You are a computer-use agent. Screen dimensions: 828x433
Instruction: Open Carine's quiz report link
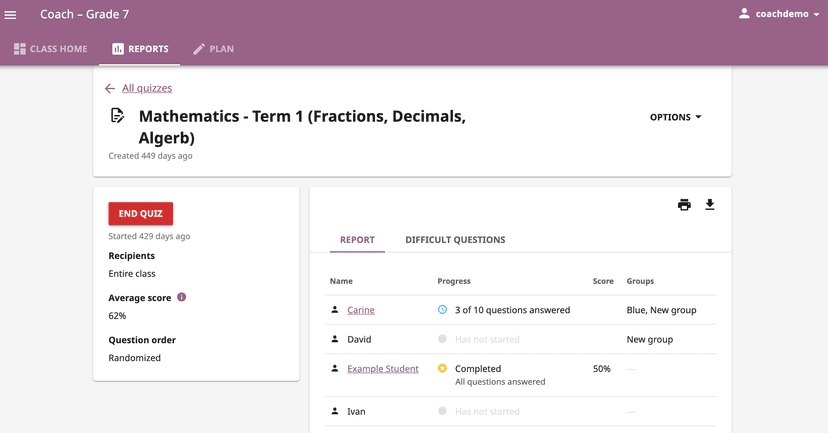tap(361, 310)
